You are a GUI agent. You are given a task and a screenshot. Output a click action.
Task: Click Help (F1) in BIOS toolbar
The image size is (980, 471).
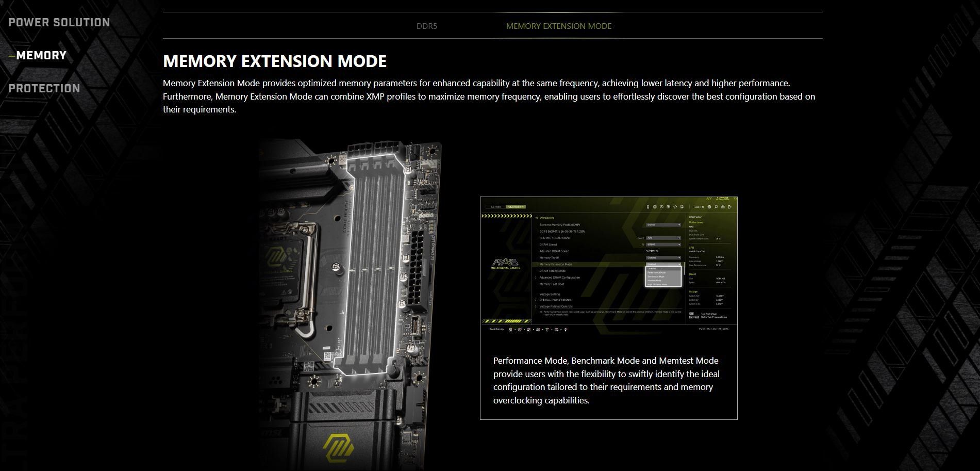pyautogui.click(x=699, y=207)
